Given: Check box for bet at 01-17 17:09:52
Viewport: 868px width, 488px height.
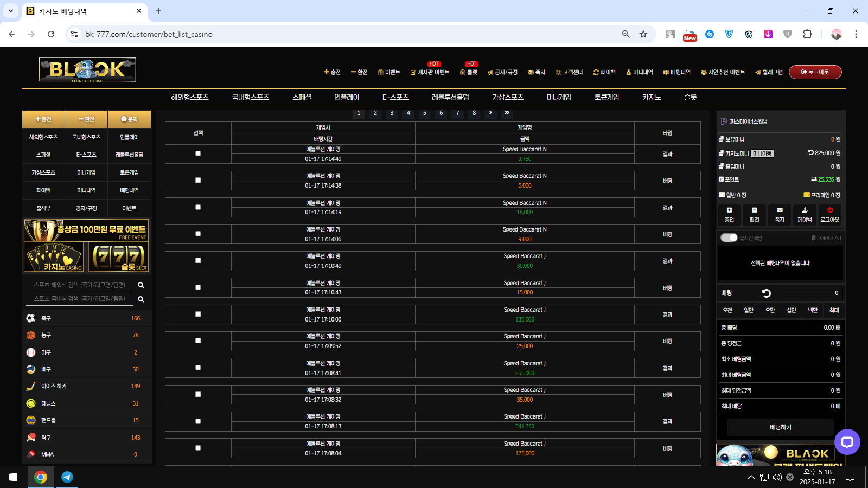Looking at the screenshot, I should [x=198, y=341].
